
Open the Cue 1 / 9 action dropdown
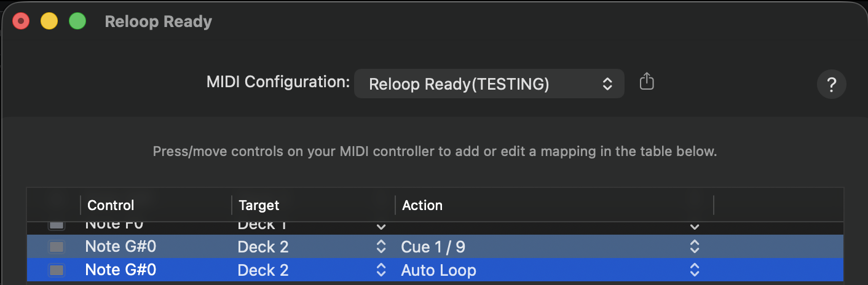694,247
